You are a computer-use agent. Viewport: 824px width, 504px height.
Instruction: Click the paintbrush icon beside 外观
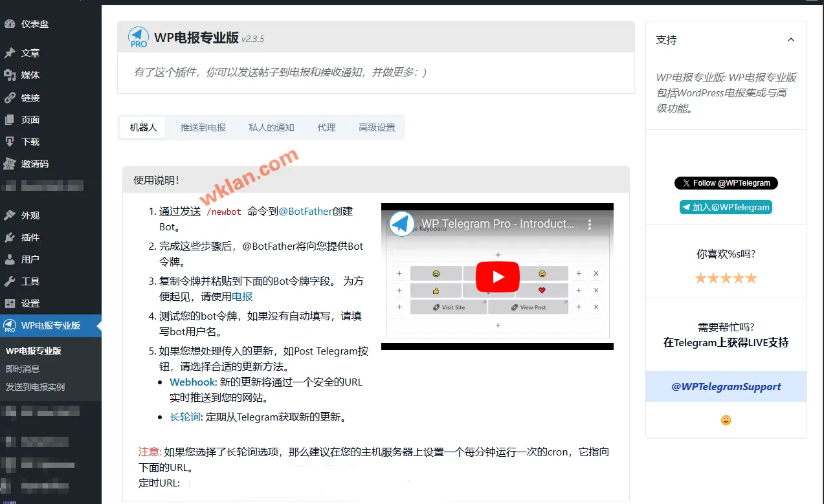[x=10, y=215]
